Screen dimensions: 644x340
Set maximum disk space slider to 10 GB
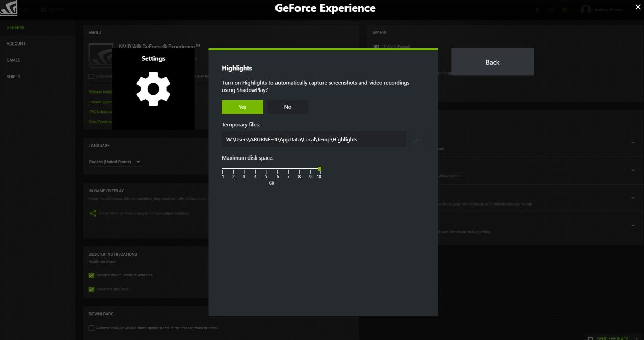(319, 168)
